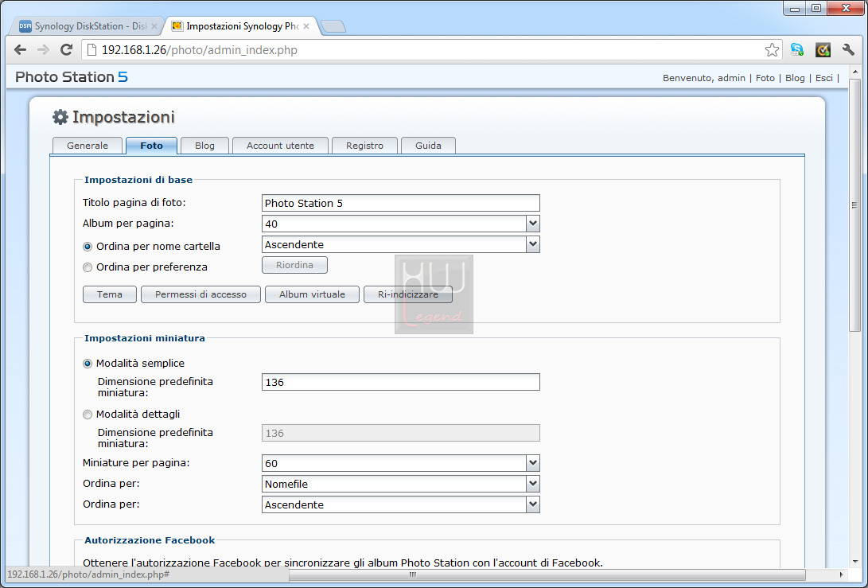Choose Modalità semplice radio button
868x588 pixels.
coord(88,364)
